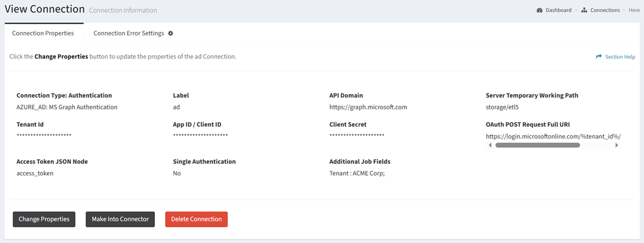Open the Connection Error Settings tab
The image size is (644, 243).
click(x=128, y=33)
